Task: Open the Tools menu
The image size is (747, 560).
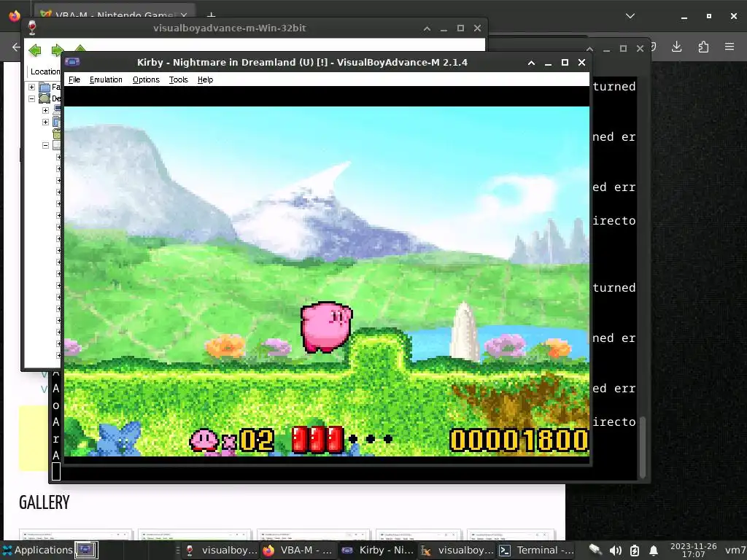Action: point(178,79)
